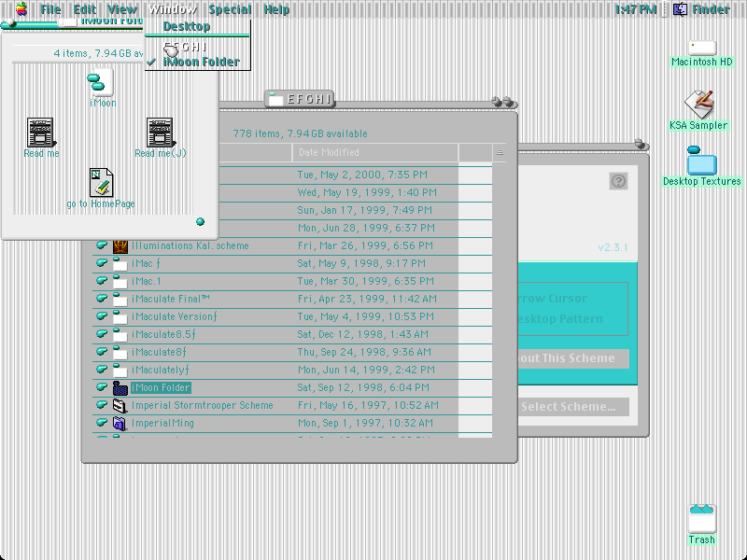Click the 778 items, 7.94 GB available text

300,133
